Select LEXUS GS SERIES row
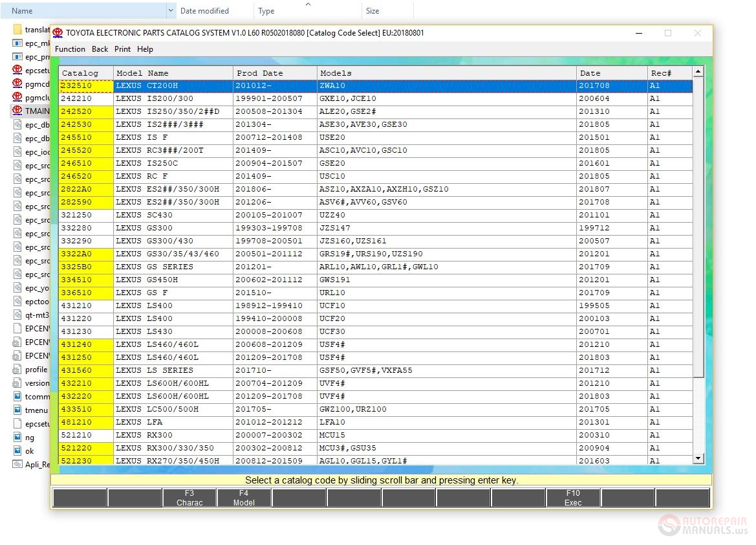 pyautogui.click(x=376, y=267)
